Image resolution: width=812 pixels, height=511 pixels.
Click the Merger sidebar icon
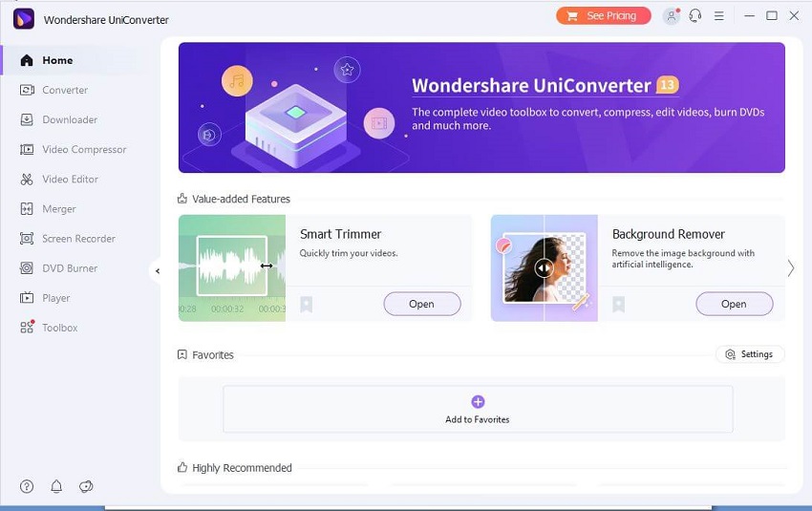point(27,209)
